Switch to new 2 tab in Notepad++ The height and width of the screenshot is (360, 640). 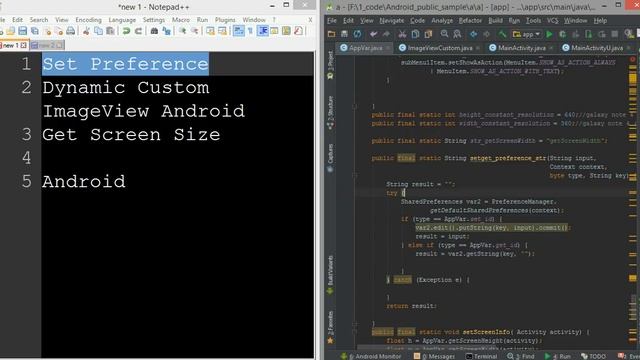click(x=47, y=45)
